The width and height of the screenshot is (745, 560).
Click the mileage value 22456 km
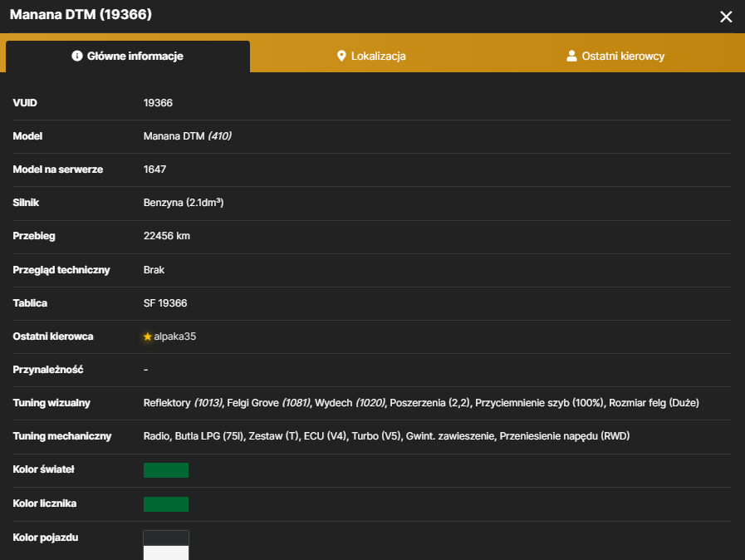166,236
